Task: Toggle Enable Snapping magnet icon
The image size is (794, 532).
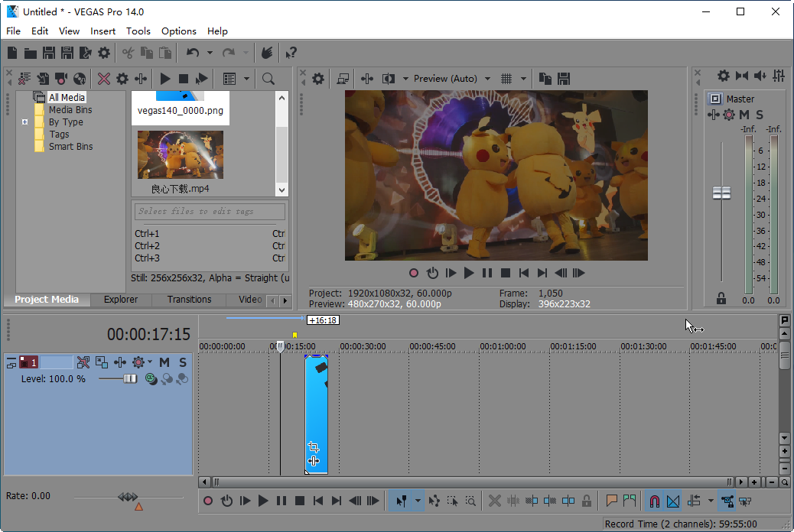Action: click(x=654, y=501)
